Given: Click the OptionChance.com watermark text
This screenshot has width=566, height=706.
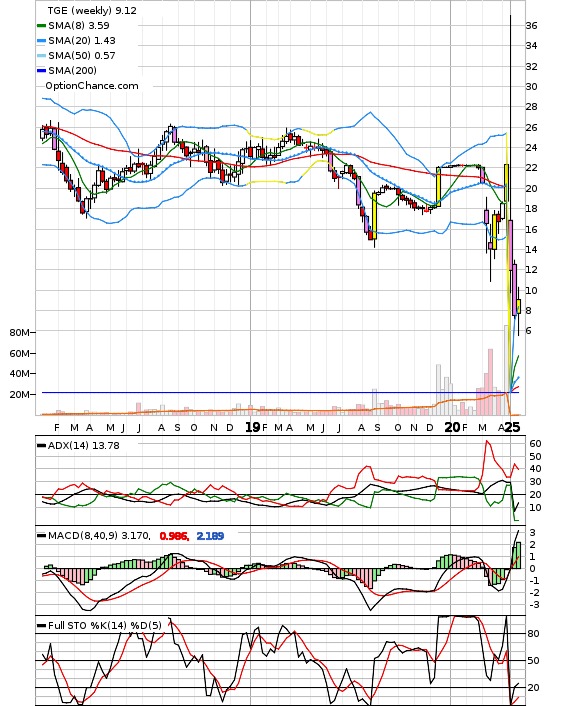Looking at the screenshot, I should pyautogui.click(x=92, y=86).
